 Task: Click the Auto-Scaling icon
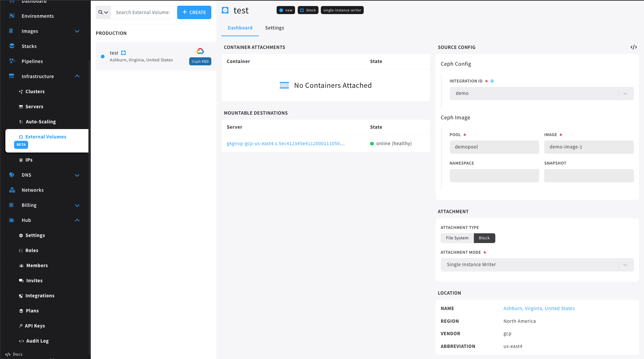(x=21, y=121)
